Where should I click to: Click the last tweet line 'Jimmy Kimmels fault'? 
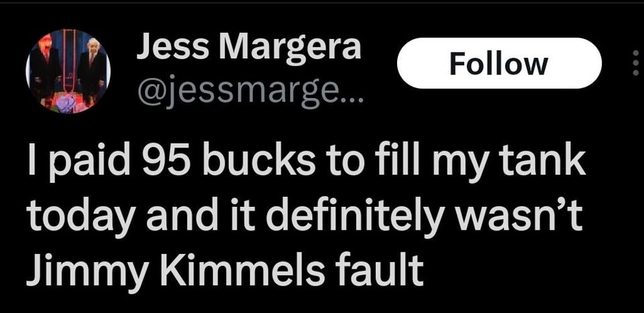point(225,269)
